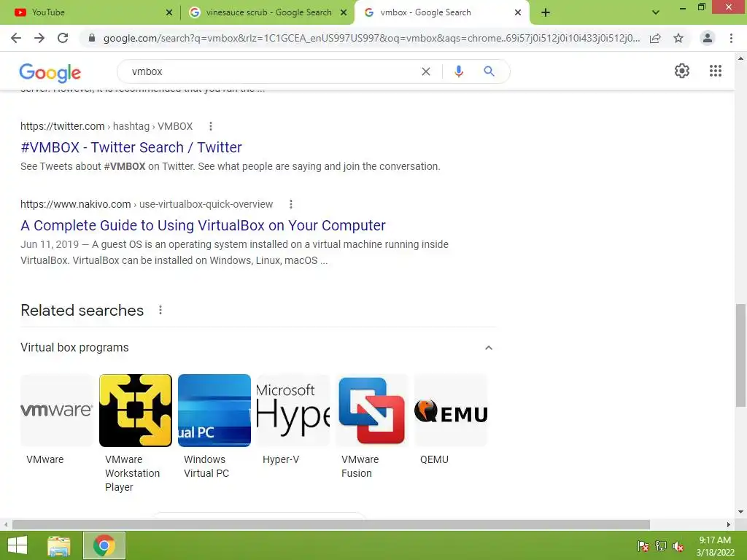The width and height of the screenshot is (747, 560).
Task: Switch to the YouTube tab
Action: pos(90,12)
